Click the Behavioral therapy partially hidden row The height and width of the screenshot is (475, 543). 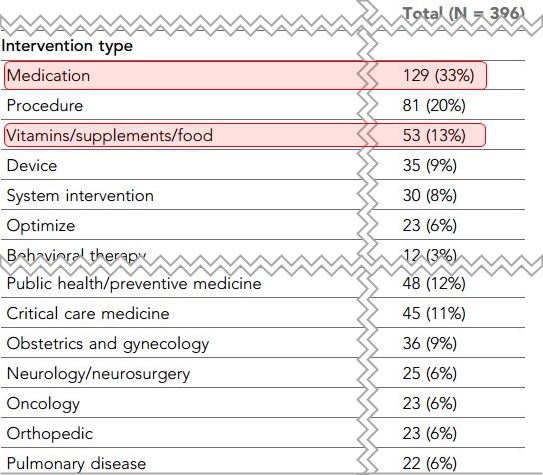tap(263, 254)
